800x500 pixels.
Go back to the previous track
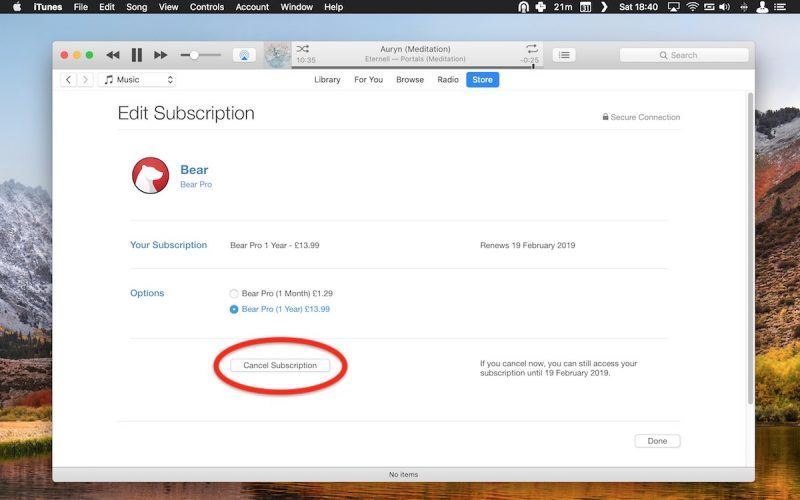[x=113, y=55]
